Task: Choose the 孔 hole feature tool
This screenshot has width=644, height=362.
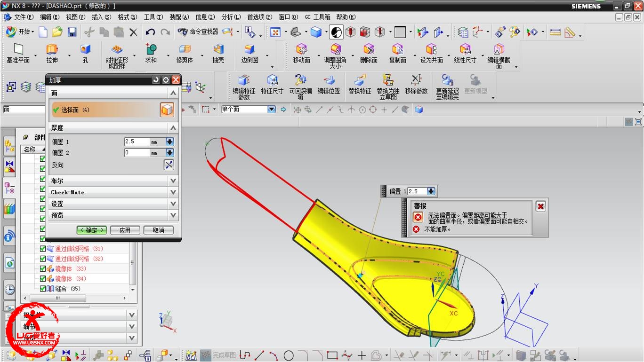Action: point(85,54)
